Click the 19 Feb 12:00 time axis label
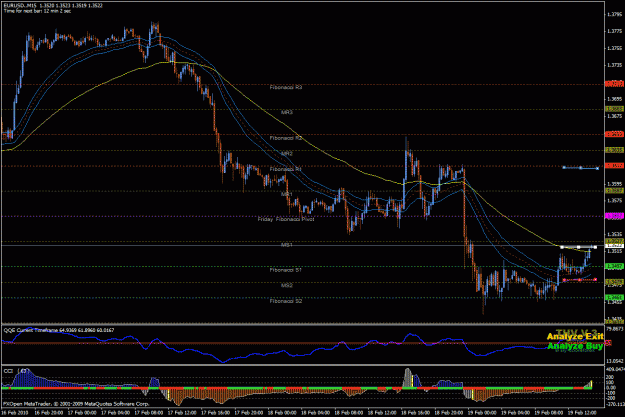The image size is (625, 417). coord(582,413)
